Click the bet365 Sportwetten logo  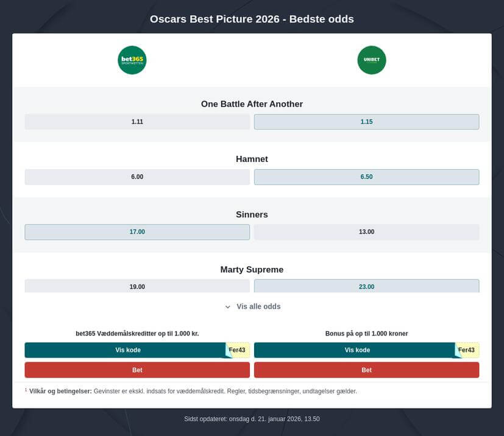coord(132,60)
